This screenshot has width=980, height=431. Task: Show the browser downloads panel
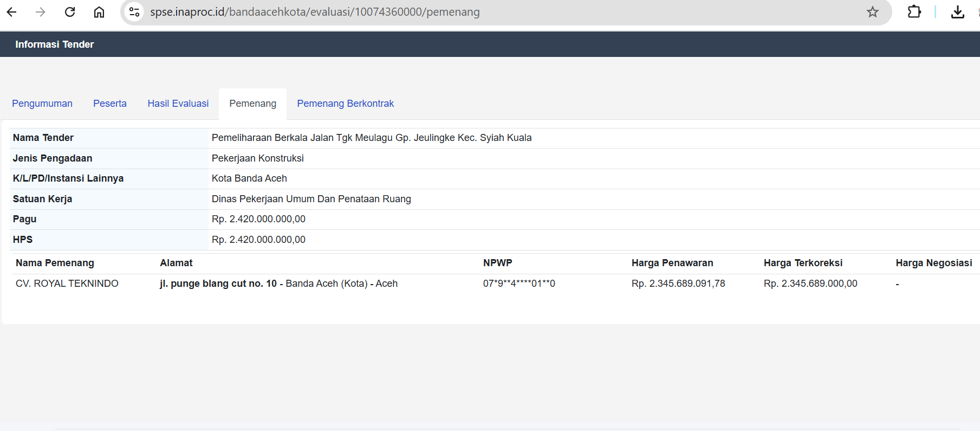957,12
